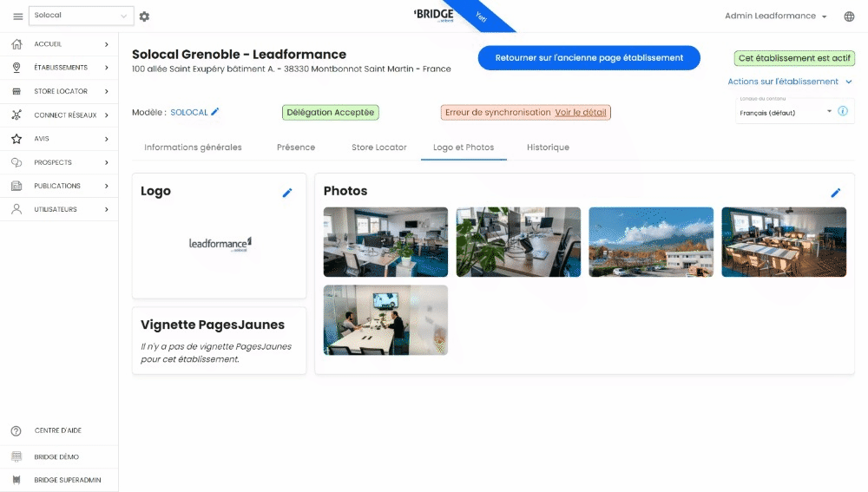Expand the Avis chevron
868x492 pixels.
(107, 139)
